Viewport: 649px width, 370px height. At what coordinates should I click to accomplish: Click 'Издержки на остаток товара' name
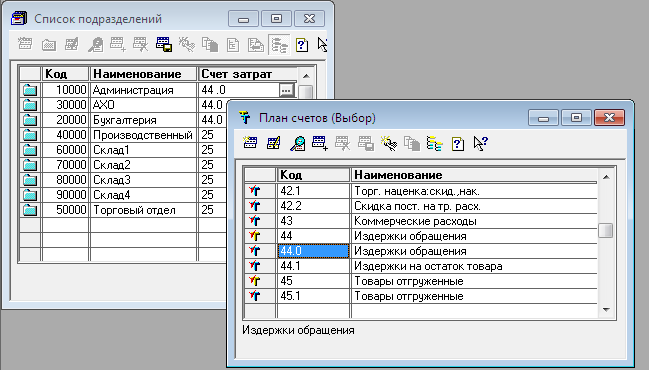click(428, 266)
